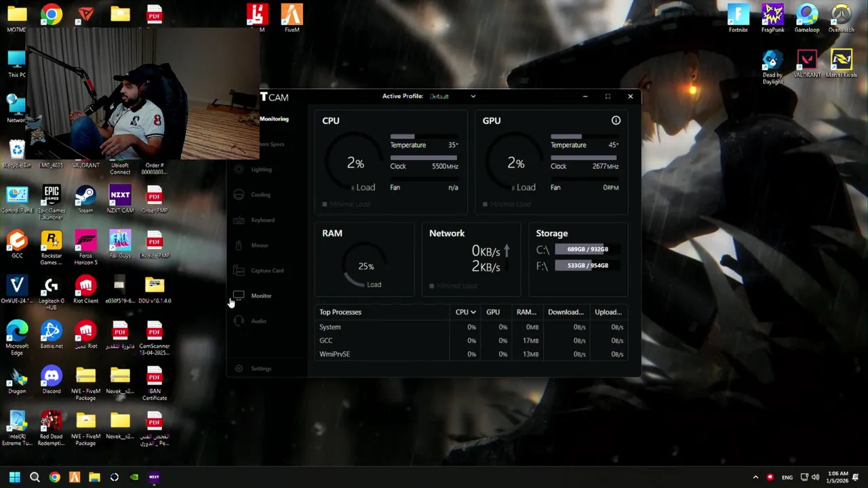Open CAM Settings gear in sidebar
This screenshot has height=488, width=868.
239,369
